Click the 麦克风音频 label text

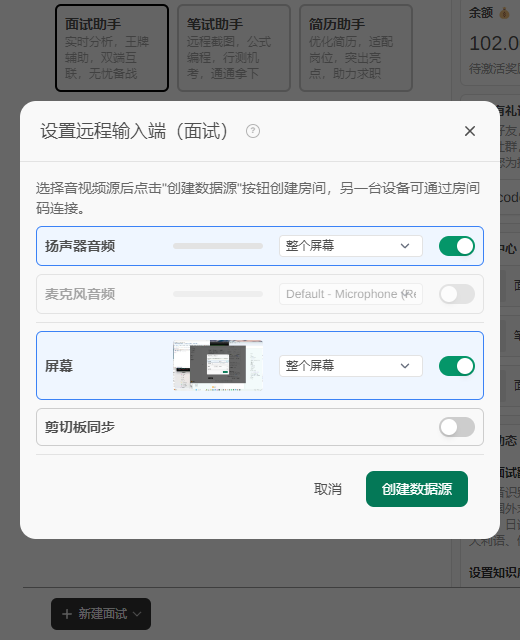(80, 294)
